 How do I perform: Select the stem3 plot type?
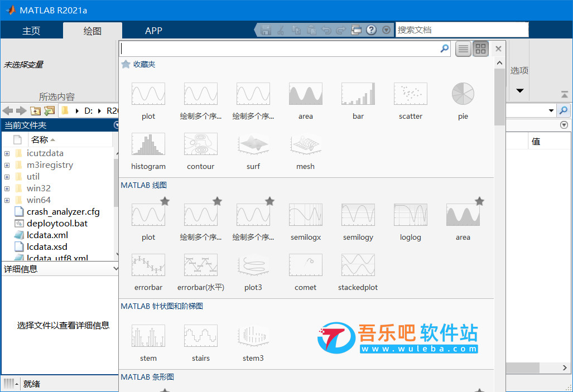pyautogui.click(x=253, y=343)
